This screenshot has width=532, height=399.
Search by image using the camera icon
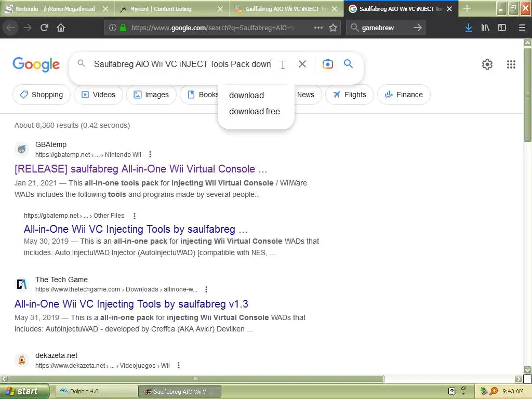tap(327, 64)
